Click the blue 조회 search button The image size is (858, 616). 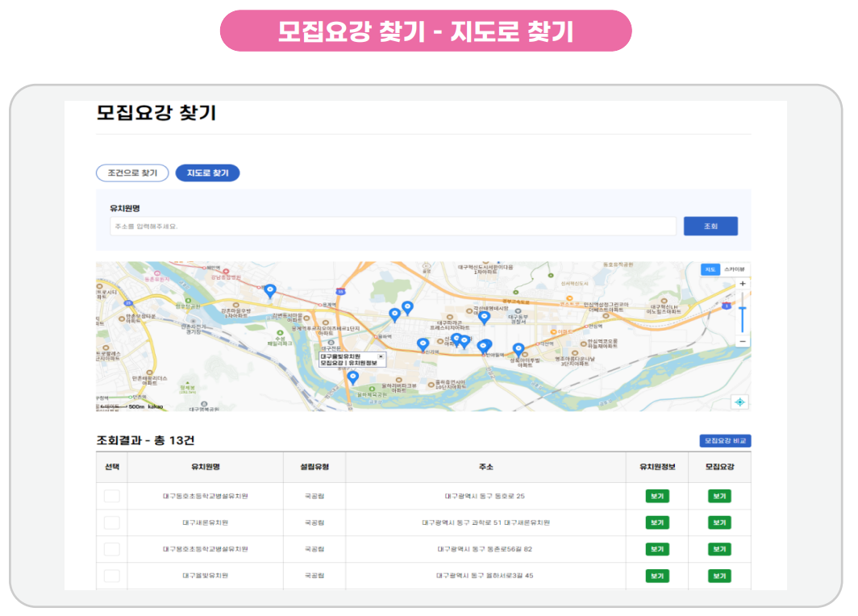[710, 226]
